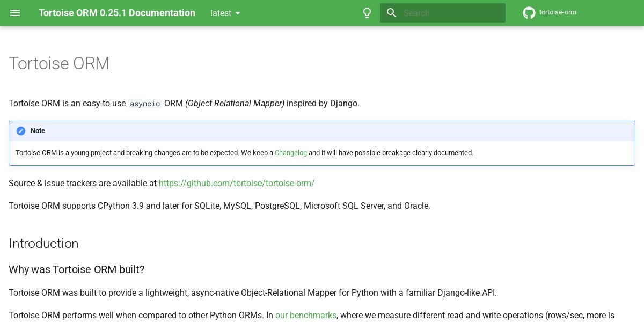Click the Tortoise ORM 0.25.1 Documentation title
This screenshot has width=644, height=322.
[x=117, y=13]
